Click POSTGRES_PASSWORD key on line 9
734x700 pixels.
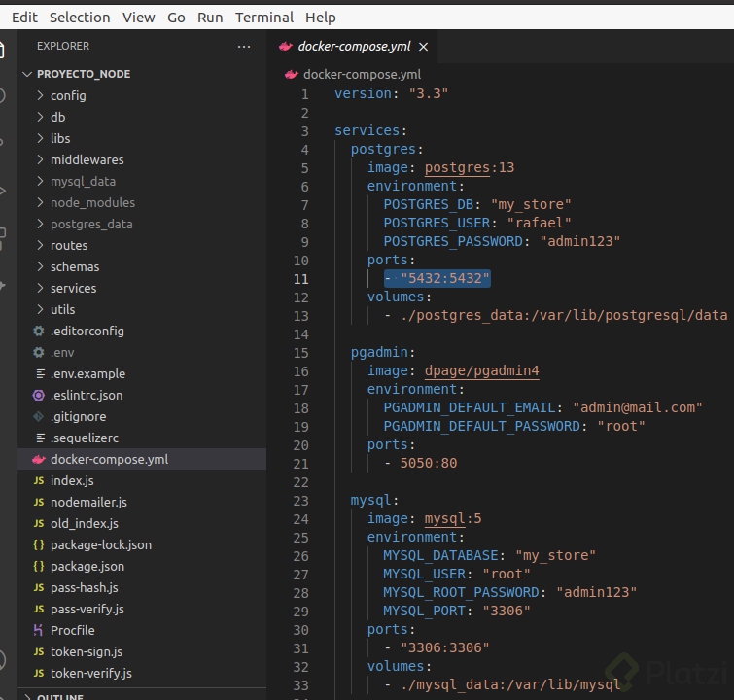(x=453, y=242)
